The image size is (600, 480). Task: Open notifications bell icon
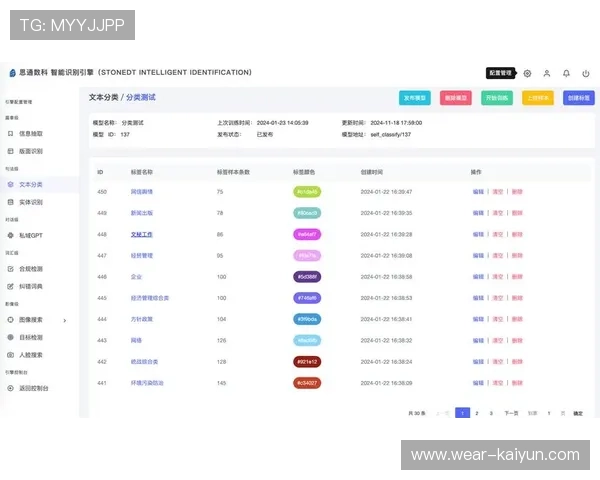click(566, 73)
